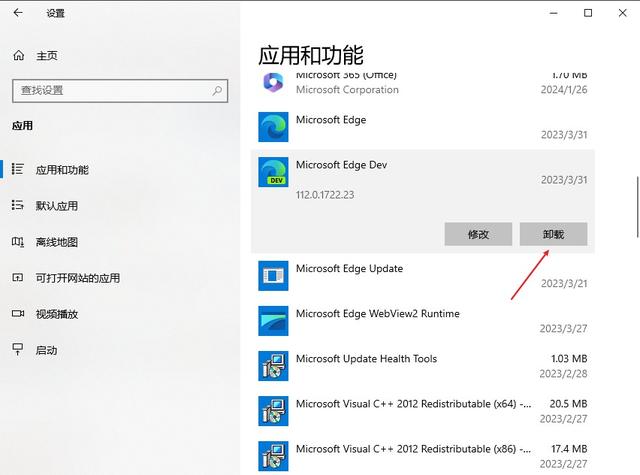This screenshot has height=475, width=640.
Task: Click the 可打开网站的应用 icon
Action: coord(18,278)
